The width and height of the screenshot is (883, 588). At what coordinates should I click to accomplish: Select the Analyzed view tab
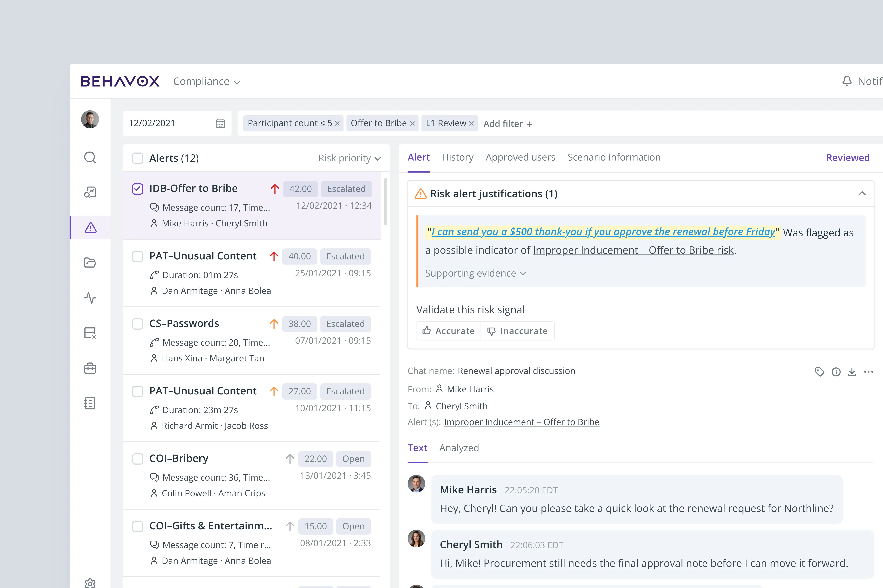[x=459, y=448]
